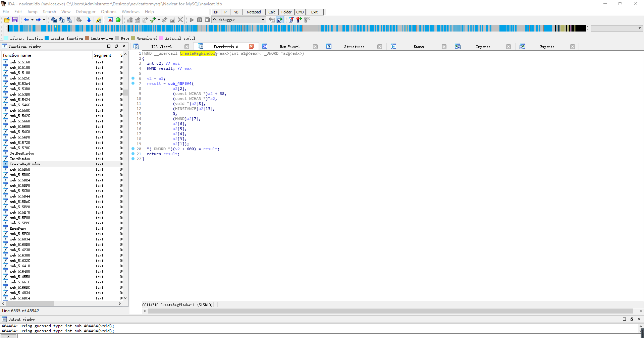Toggle breakpoint dot on line 7
The height and width of the screenshot is (338, 644).
pyautogui.click(x=133, y=83)
